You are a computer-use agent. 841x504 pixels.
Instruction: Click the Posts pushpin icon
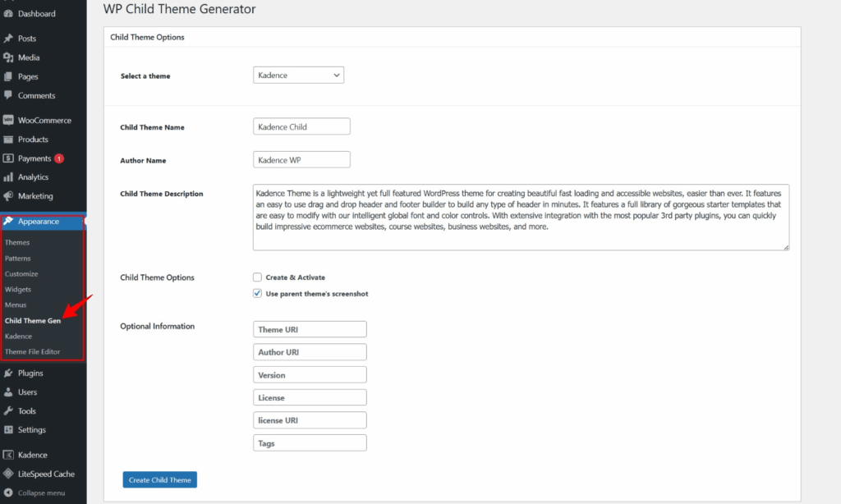coord(8,39)
